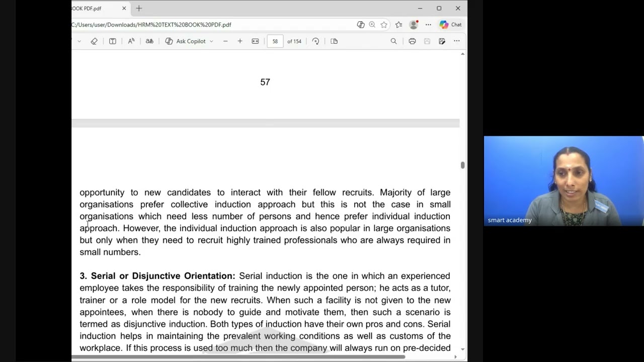Open the Copilot Chat button
This screenshot has width=644, height=362.
click(x=450, y=25)
